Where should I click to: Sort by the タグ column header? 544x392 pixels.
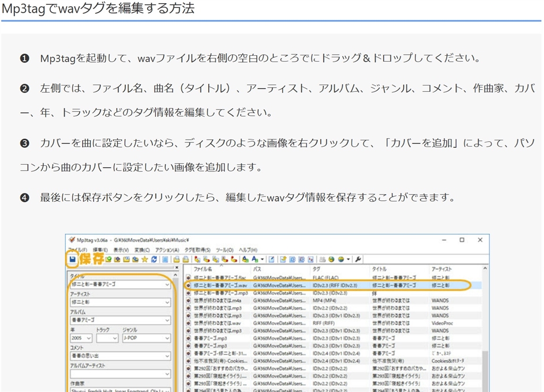(317, 269)
